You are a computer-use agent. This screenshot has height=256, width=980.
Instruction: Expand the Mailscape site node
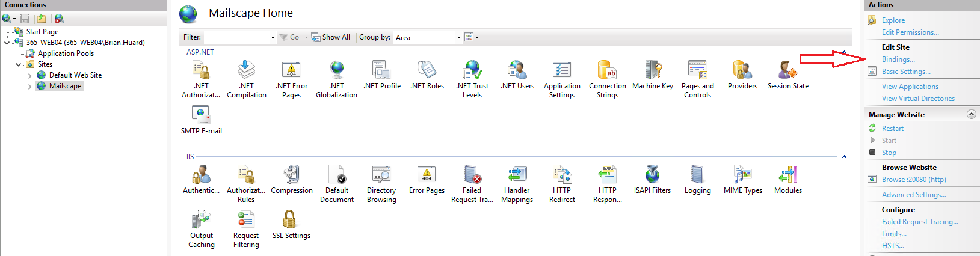[30, 87]
